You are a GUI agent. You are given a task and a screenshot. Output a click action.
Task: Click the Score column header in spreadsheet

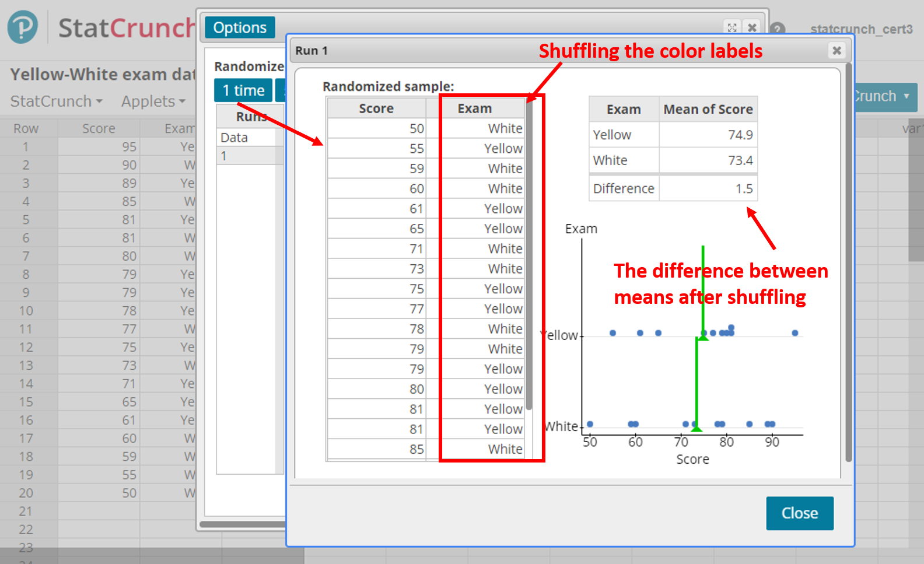point(99,128)
